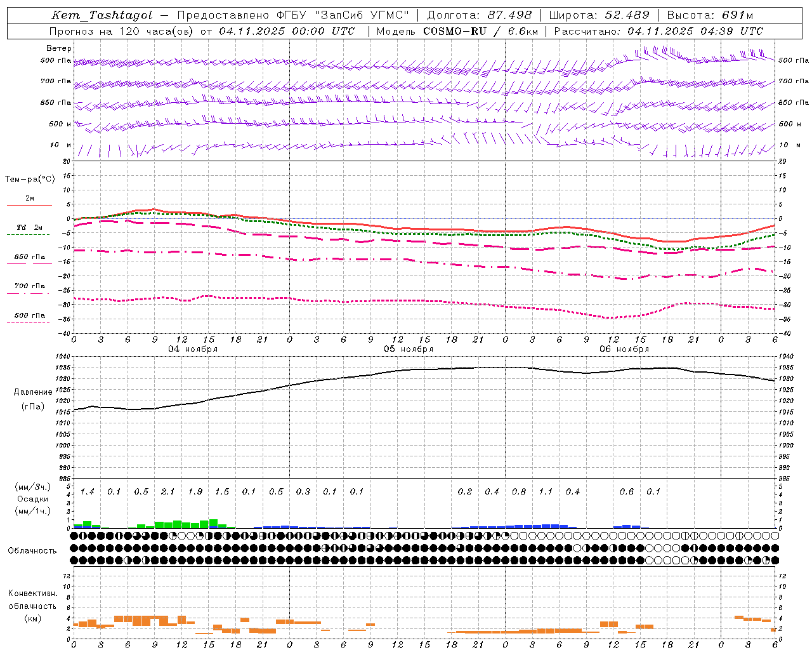Click the 0.3 precipitation value
The height and width of the screenshot is (650, 812).
(303, 491)
